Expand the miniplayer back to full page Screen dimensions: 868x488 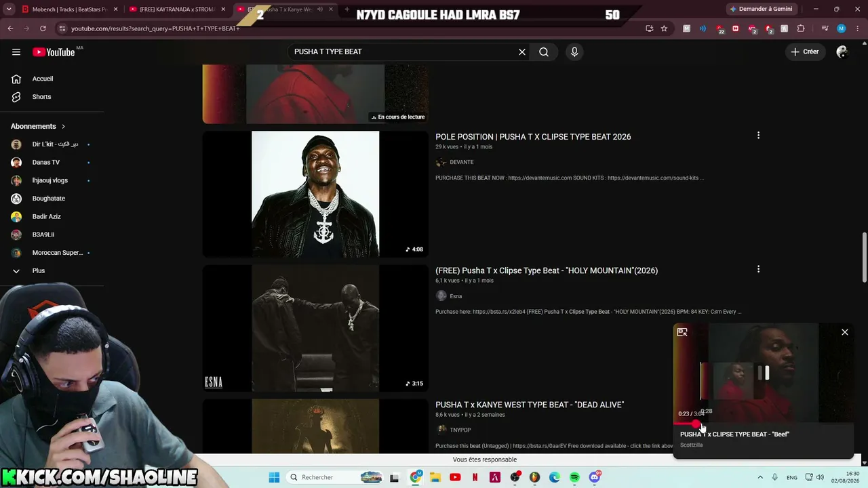[x=682, y=332]
